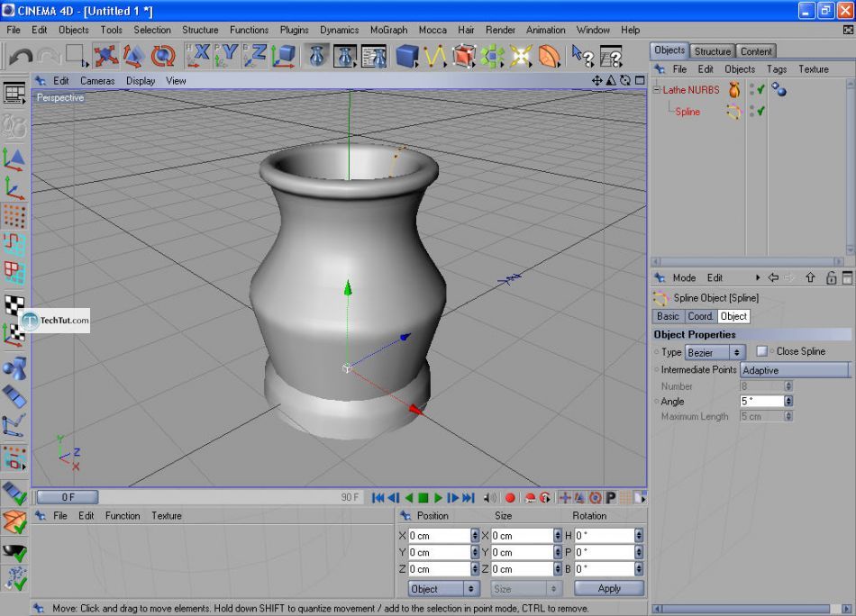Click attribute manager back arrow
856x616 pixels.
(x=773, y=277)
